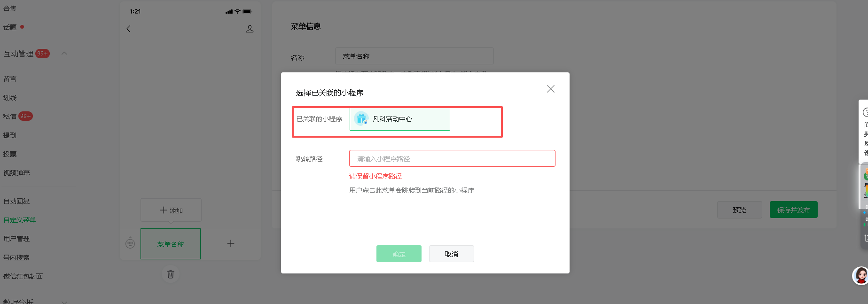Click the 选择已关联的小程序 dialog title
The image size is (868, 304).
pyautogui.click(x=329, y=93)
